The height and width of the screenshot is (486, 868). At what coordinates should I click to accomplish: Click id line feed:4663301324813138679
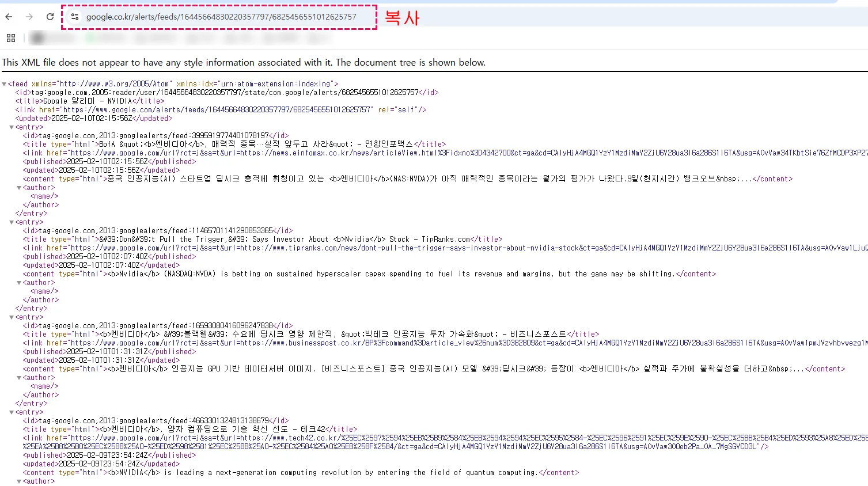[156, 421]
